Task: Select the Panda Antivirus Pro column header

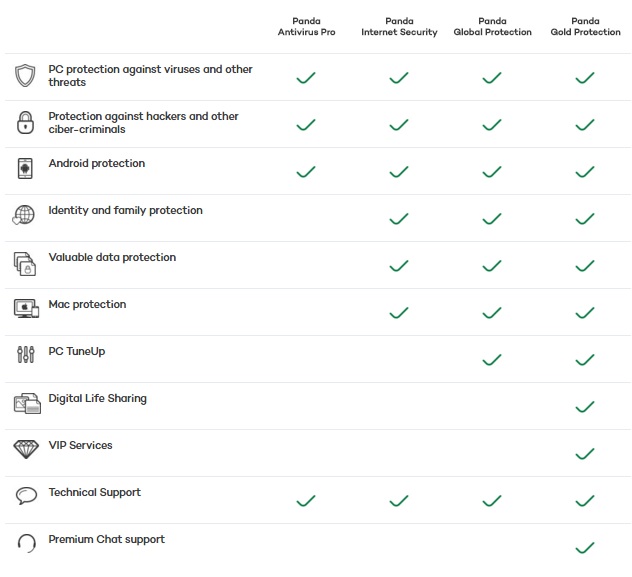Action: (306, 27)
